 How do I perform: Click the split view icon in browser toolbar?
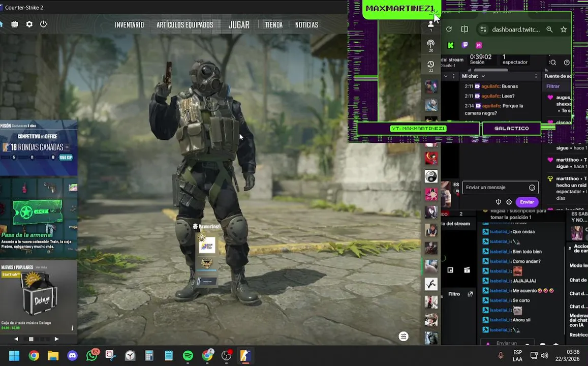point(464,29)
